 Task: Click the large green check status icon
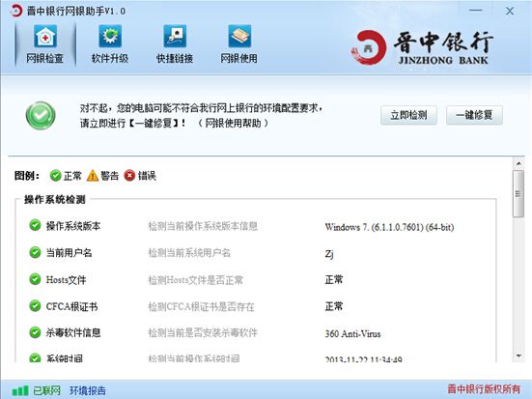(x=41, y=116)
